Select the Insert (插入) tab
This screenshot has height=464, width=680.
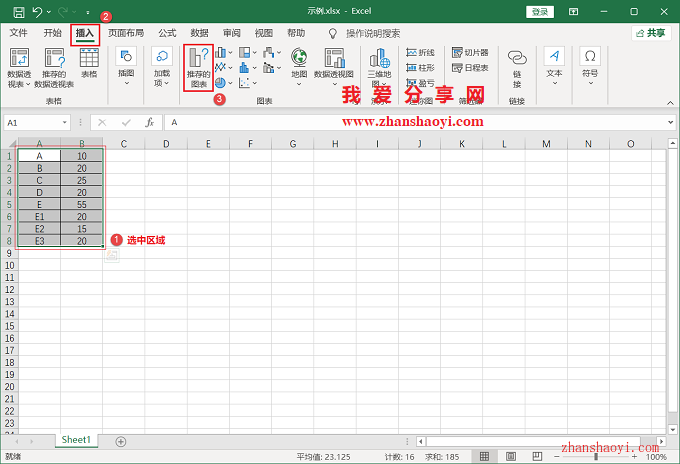point(85,33)
